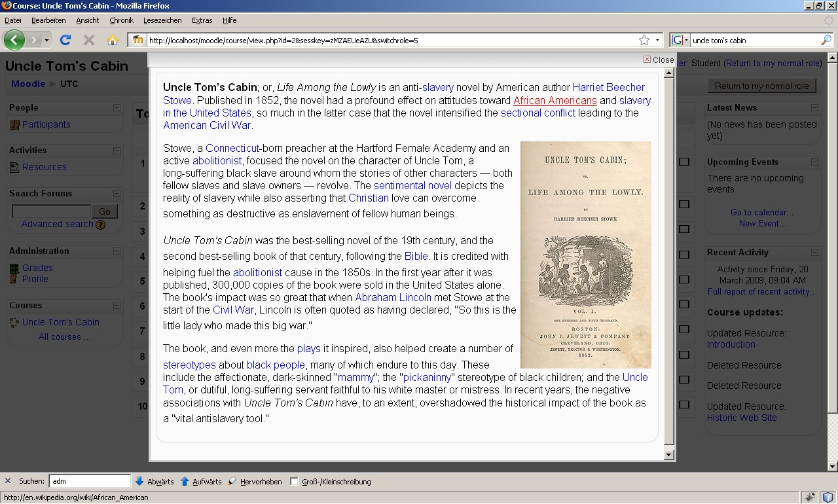838x504 pixels.
Task: Open the Datei menu
Action: (13, 20)
